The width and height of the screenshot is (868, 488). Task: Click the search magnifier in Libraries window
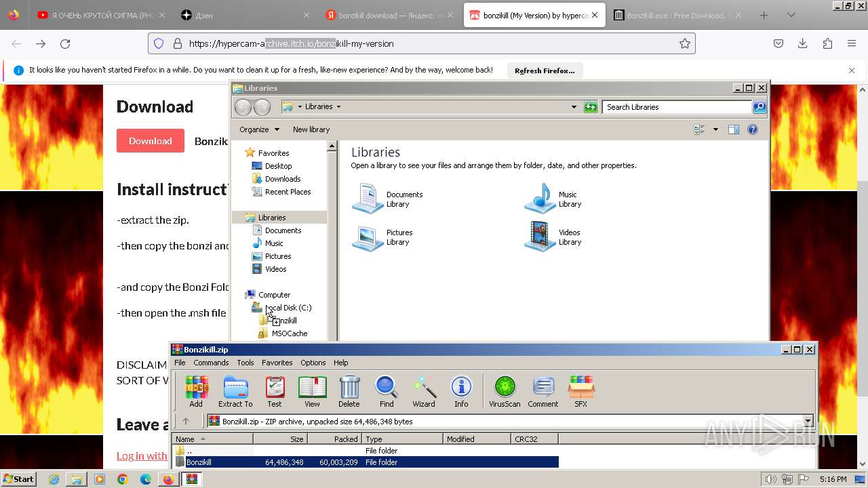coord(759,107)
